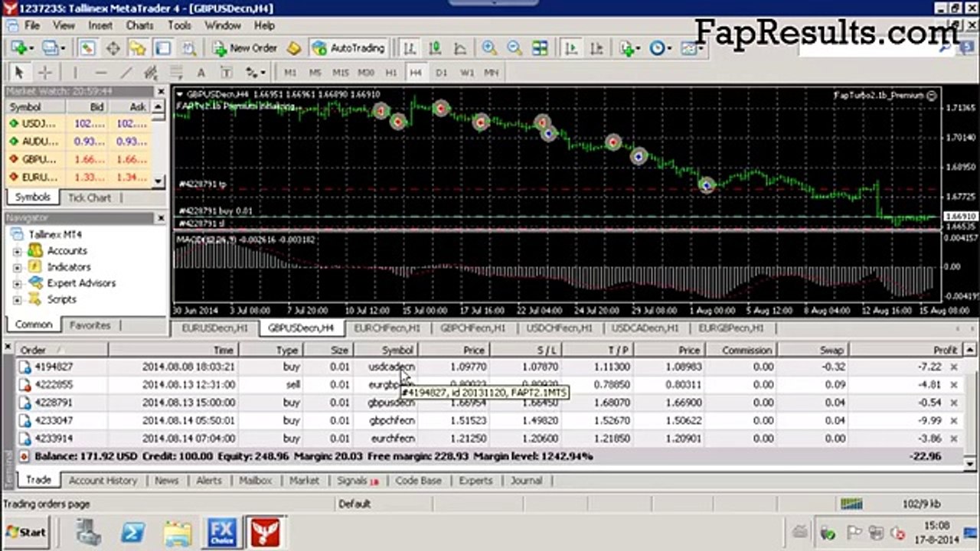The width and height of the screenshot is (980, 551).
Task: Switch to Tick Chart tab
Action: 90,197
